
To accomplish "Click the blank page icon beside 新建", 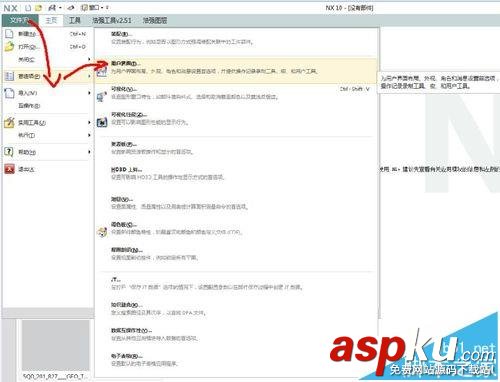I will (9, 34).
